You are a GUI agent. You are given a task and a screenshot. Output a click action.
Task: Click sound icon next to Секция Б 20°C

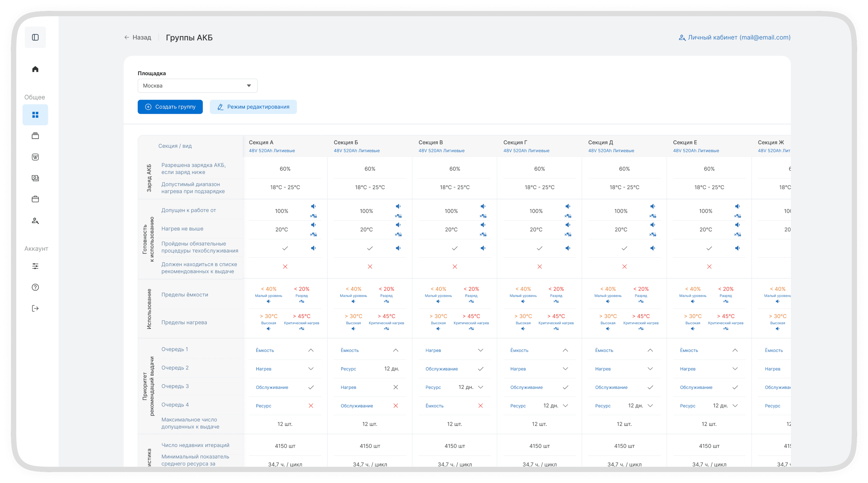(398, 225)
